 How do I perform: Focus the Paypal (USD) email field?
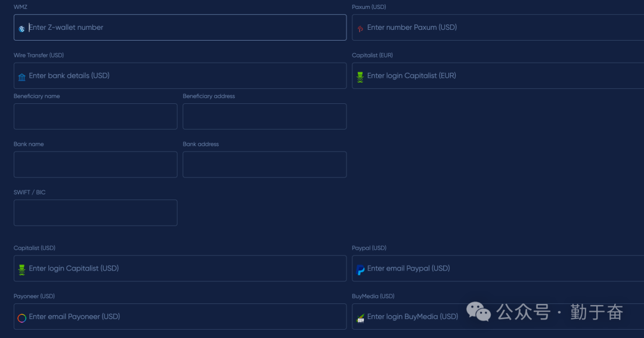tap(498, 269)
